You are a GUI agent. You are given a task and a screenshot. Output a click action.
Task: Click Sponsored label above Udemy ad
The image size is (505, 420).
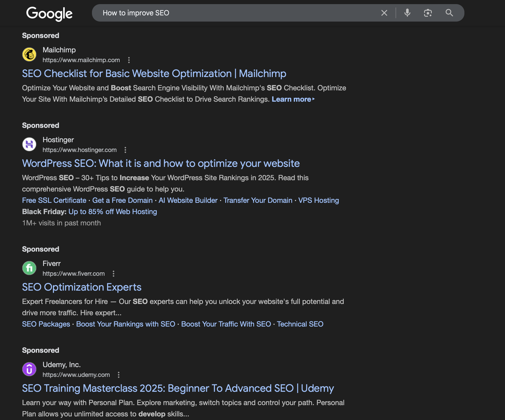click(41, 350)
